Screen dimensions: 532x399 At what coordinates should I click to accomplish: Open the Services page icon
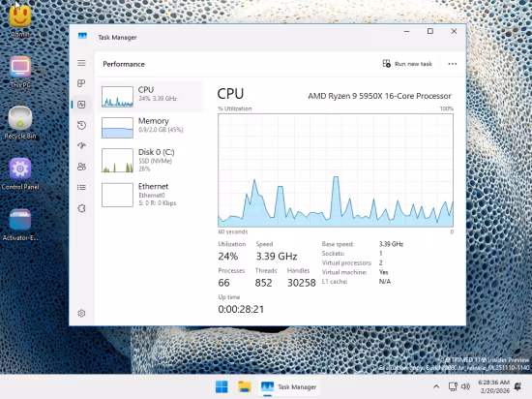click(x=81, y=208)
